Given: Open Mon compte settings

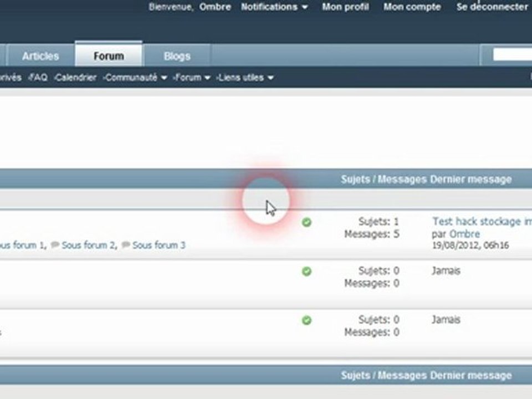Looking at the screenshot, I should pos(412,7).
